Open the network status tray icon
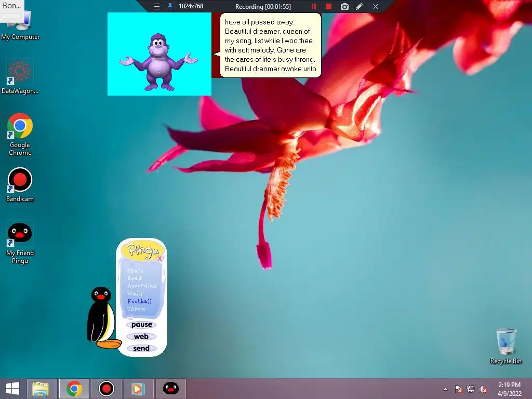Screen dimensions: 532x399 pos(471,389)
